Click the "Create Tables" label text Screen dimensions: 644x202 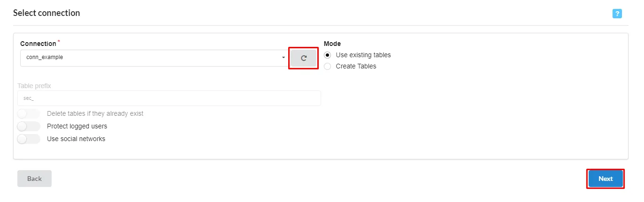click(x=356, y=66)
